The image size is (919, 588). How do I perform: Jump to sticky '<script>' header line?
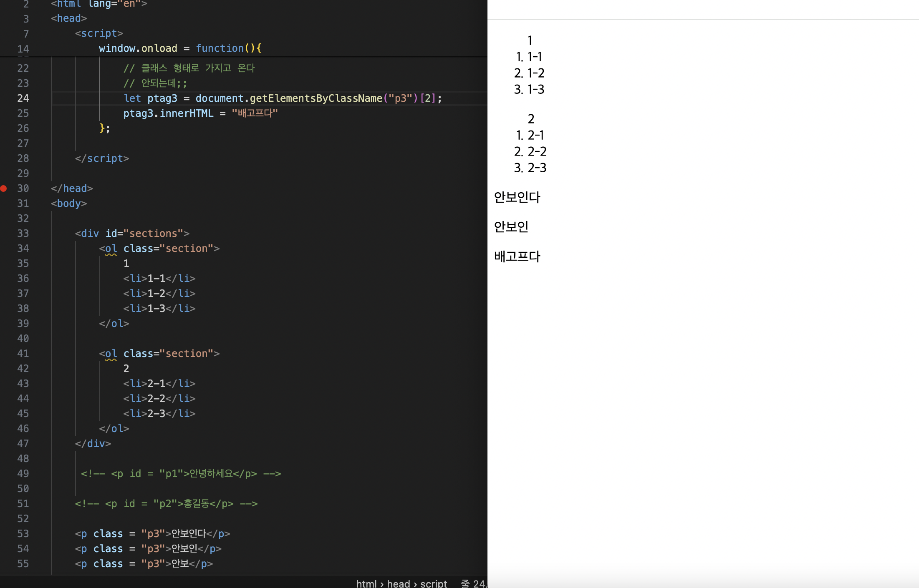coord(99,33)
